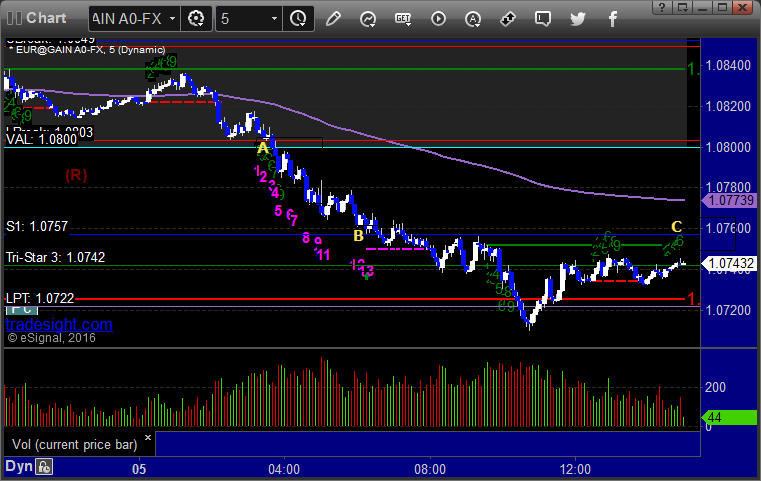Click the 04:00 time axis label
Image resolution: width=761 pixels, height=481 pixels.
click(x=284, y=469)
